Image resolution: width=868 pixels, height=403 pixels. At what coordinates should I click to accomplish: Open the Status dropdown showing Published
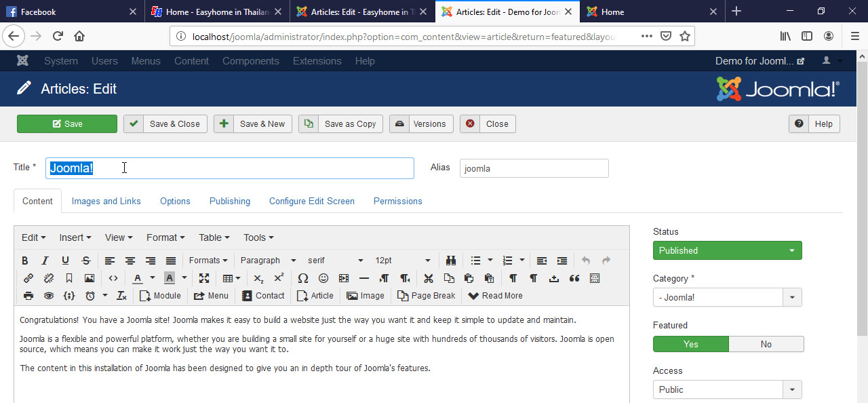727,250
